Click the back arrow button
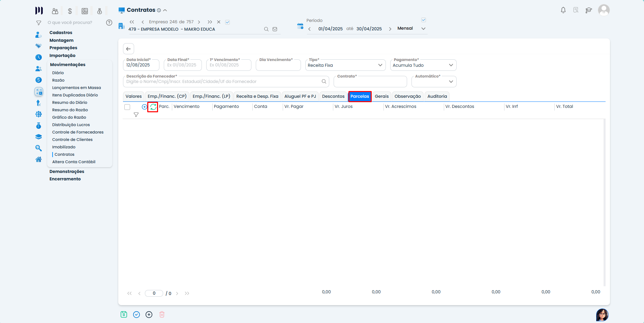Image resolution: width=644 pixels, height=323 pixels. (128, 49)
